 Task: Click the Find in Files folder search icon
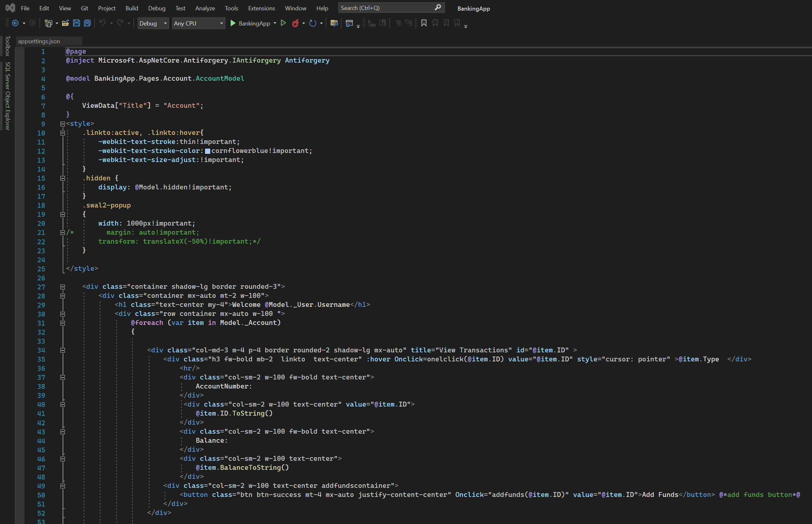tap(334, 23)
